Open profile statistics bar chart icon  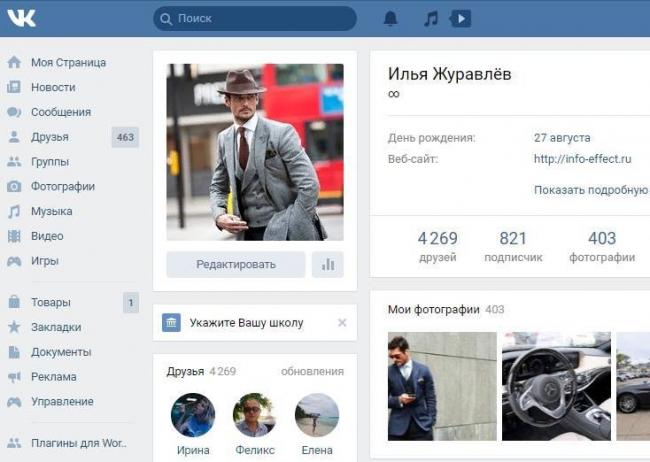327,264
